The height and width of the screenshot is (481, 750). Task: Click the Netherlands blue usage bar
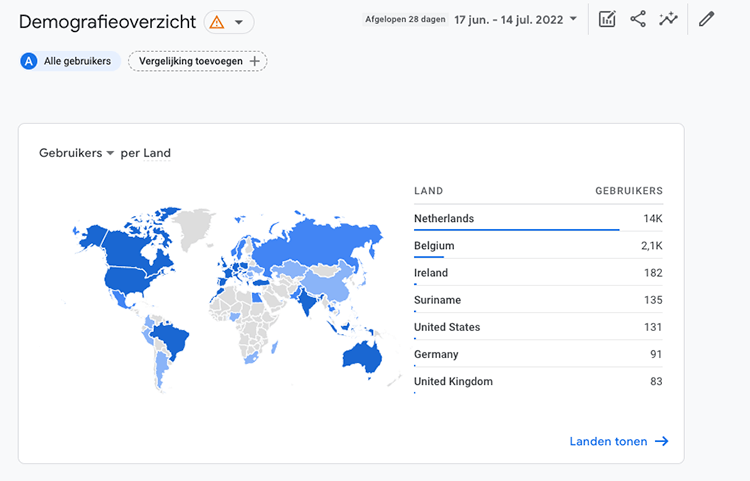coord(516,230)
